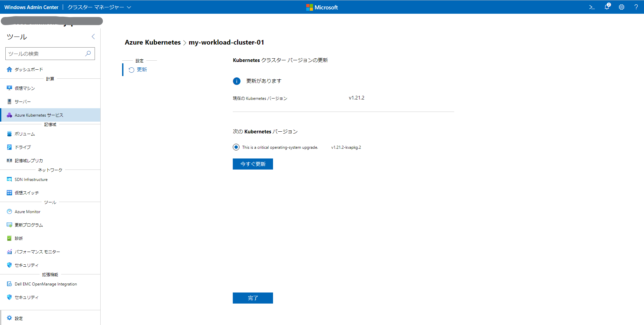Click the ボリューム database icon
Image resolution: width=644 pixels, height=325 pixels.
9,134
